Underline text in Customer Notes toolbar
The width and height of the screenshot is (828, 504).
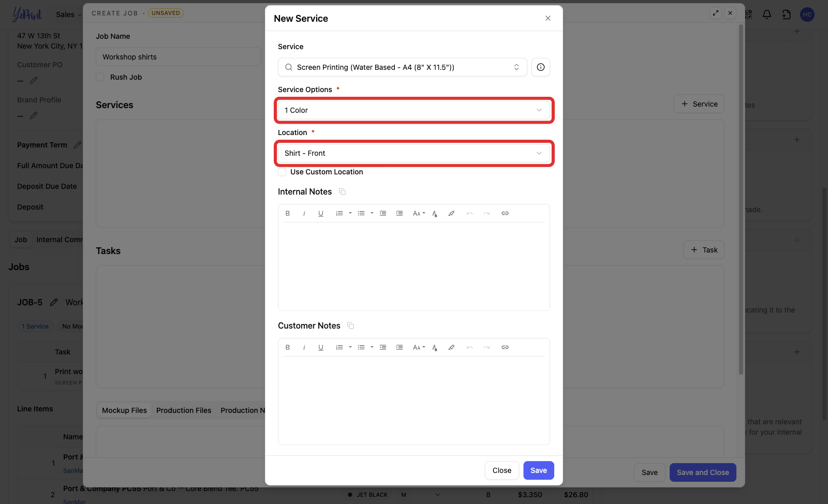coord(321,347)
